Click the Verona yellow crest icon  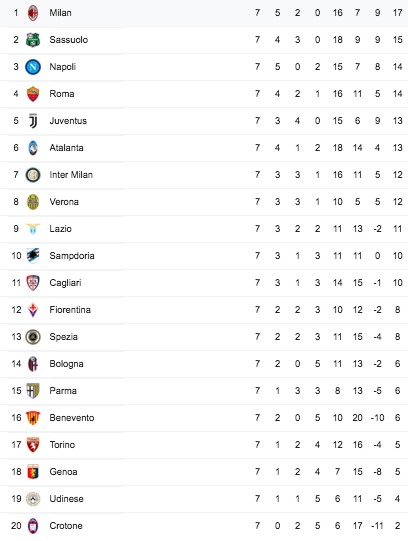(33, 202)
